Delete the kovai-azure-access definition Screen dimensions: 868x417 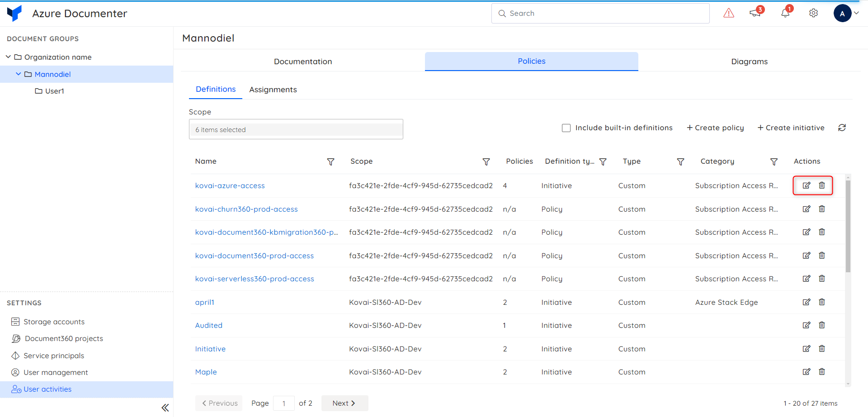tap(822, 185)
